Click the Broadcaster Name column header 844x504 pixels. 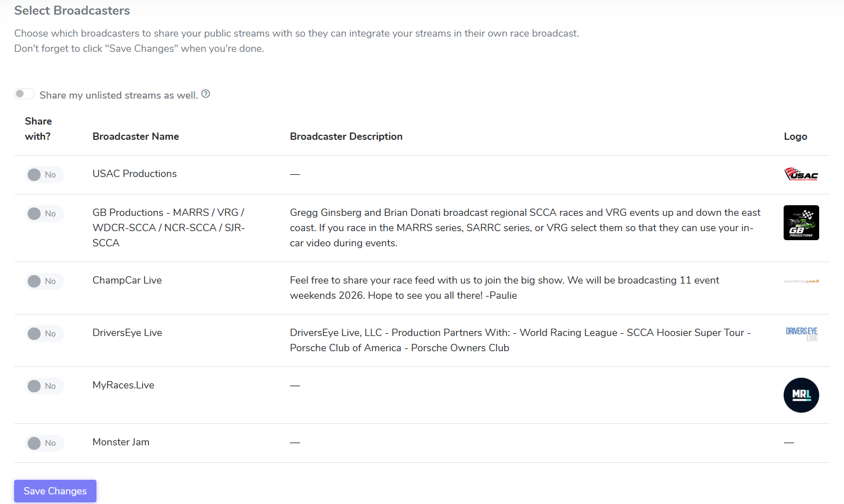click(135, 136)
